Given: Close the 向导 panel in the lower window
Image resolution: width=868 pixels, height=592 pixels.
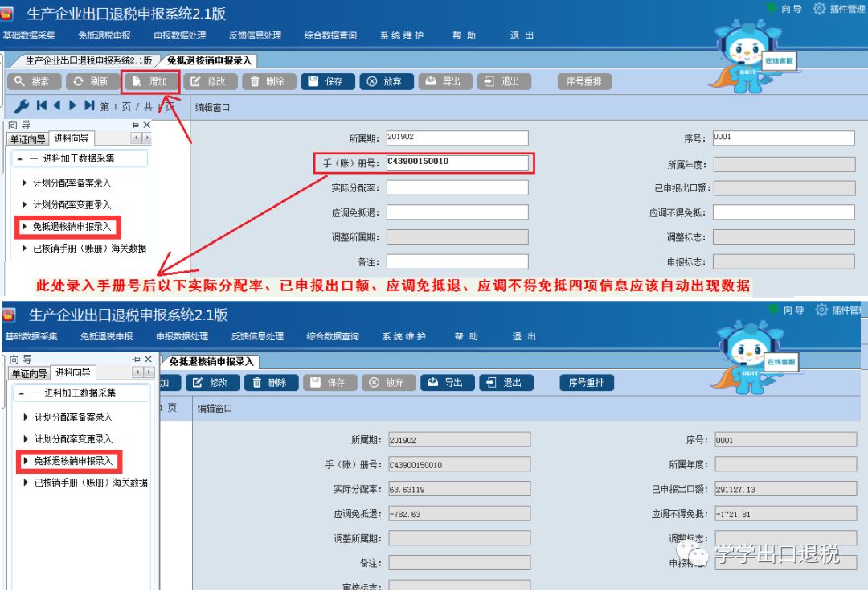Looking at the screenshot, I should 149,360.
